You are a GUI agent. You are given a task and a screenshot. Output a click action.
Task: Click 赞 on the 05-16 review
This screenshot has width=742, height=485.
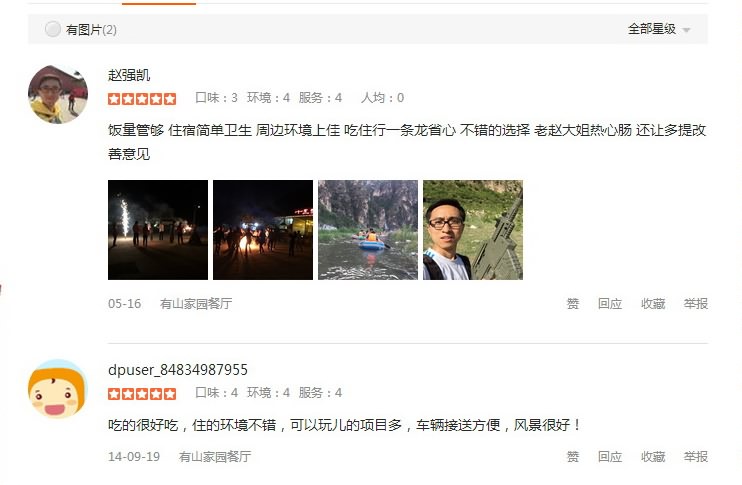tap(573, 304)
